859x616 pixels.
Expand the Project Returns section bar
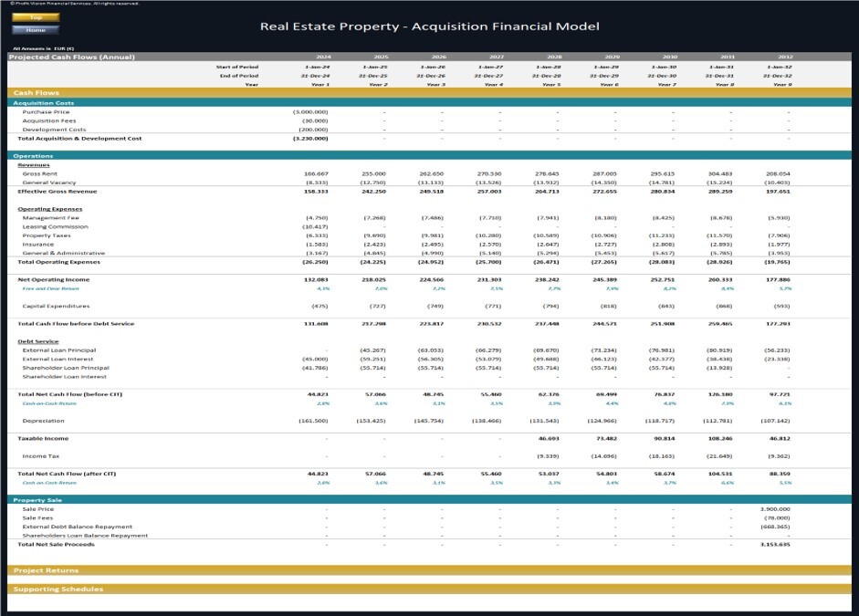point(429,570)
